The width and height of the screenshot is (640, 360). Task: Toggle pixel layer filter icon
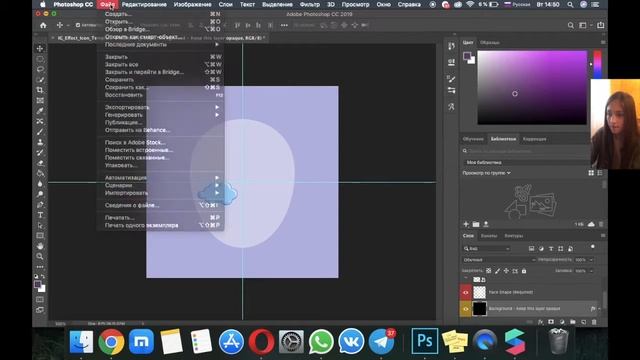click(531, 249)
